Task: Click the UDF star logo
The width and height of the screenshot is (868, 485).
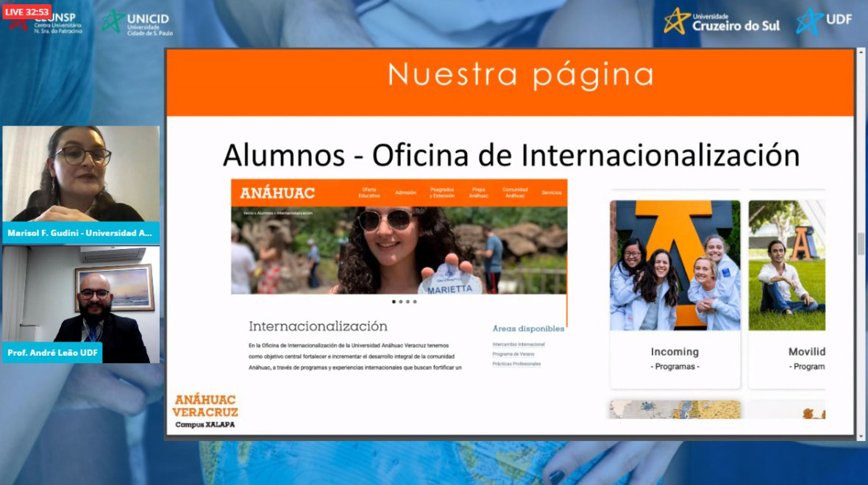Action: click(x=825, y=21)
